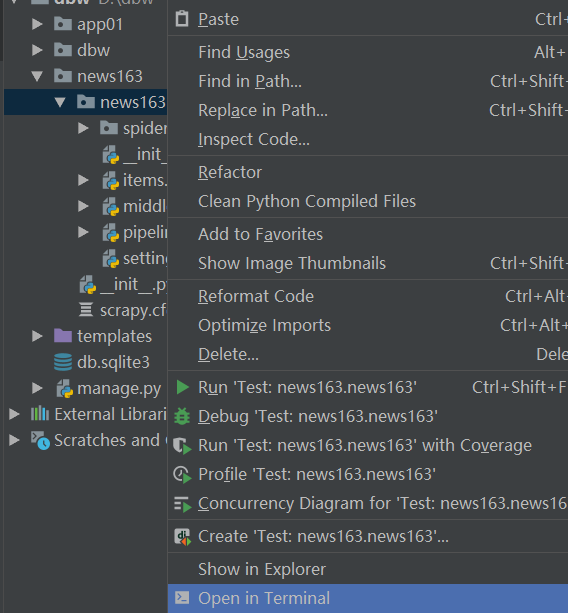Click the green Run triangle icon
Viewport: 568px width, 613px height.
182,387
